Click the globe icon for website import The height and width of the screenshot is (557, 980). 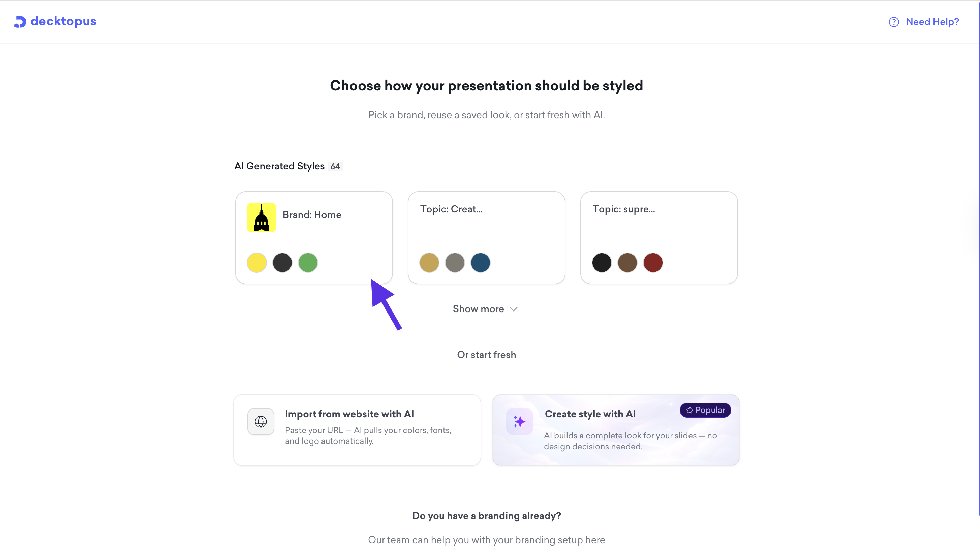(261, 422)
